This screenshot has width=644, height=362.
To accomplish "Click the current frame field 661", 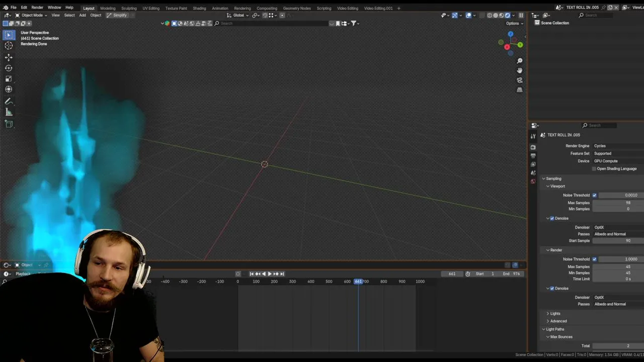I will [x=452, y=274].
